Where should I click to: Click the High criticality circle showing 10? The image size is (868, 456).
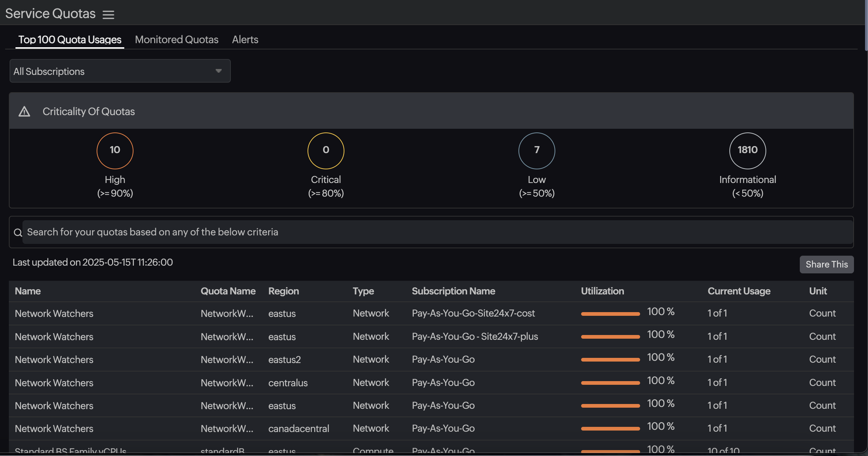tap(115, 150)
